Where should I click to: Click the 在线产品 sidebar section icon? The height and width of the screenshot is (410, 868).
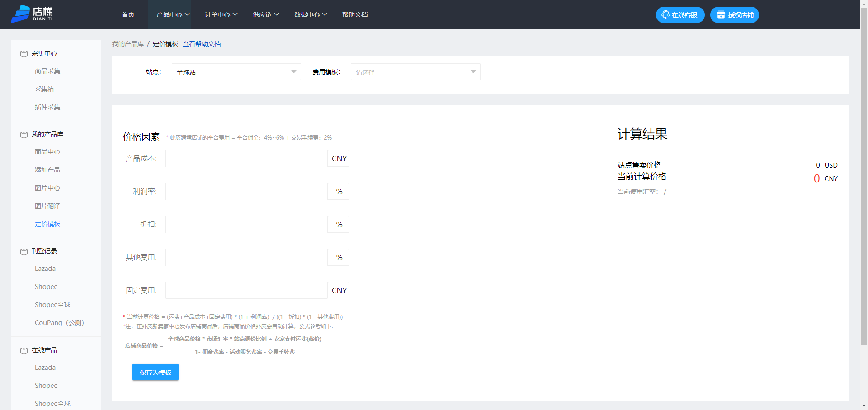tap(24, 350)
